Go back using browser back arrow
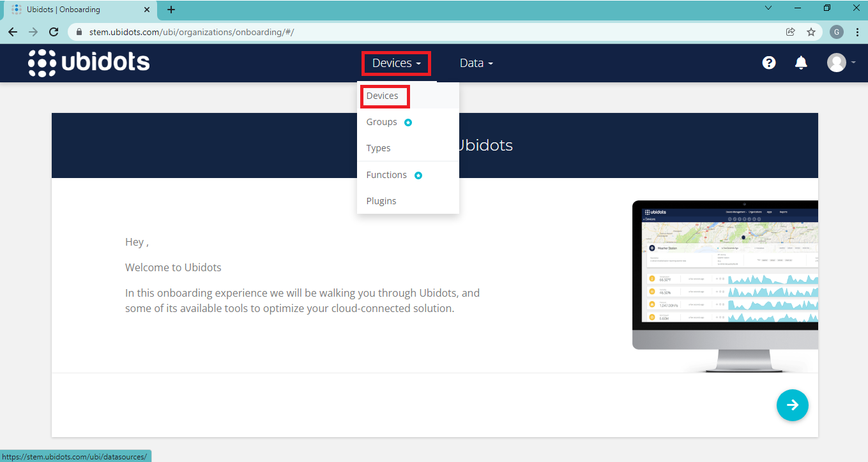The height and width of the screenshot is (462, 868). [x=13, y=32]
